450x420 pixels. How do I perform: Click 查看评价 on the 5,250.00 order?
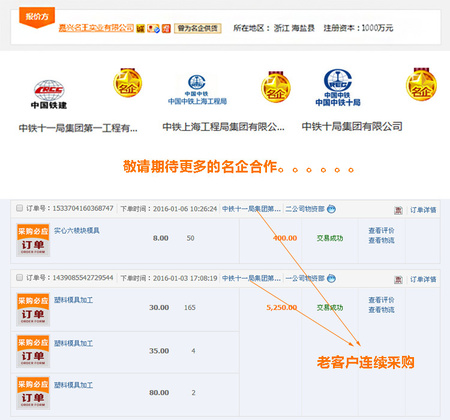(381, 300)
